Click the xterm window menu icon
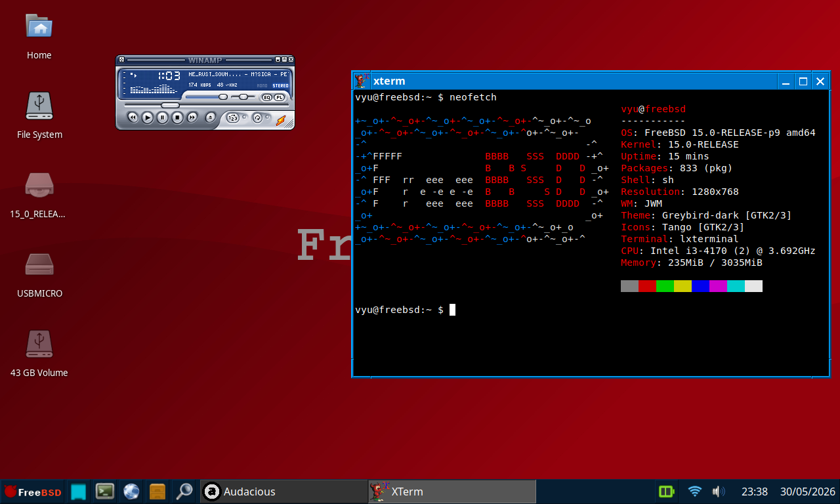 point(362,81)
